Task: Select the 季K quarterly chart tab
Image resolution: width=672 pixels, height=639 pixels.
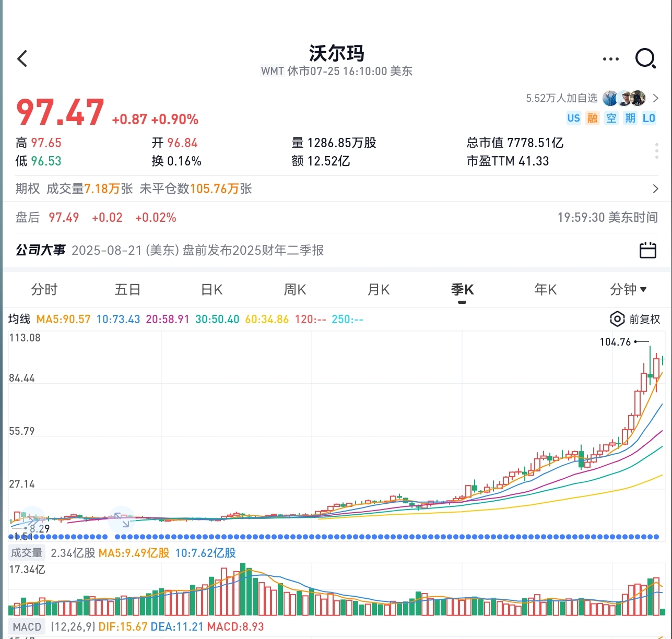Action: pos(462,289)
